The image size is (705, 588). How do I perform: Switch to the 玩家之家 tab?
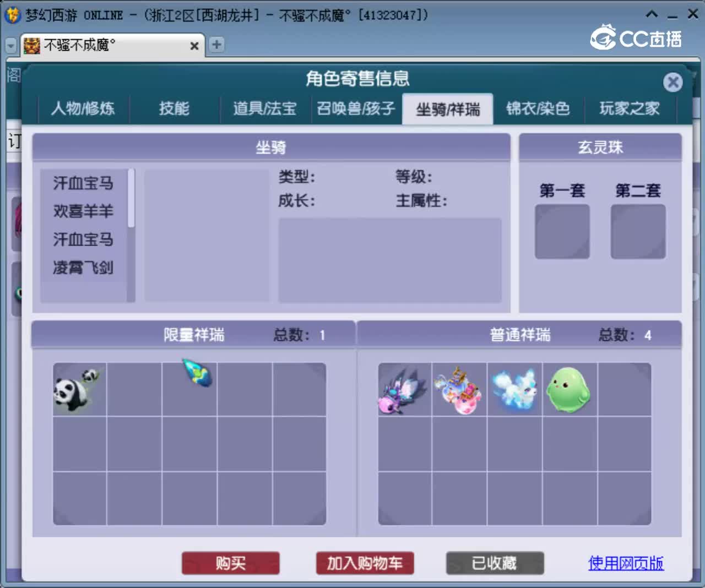coord(630,108)
